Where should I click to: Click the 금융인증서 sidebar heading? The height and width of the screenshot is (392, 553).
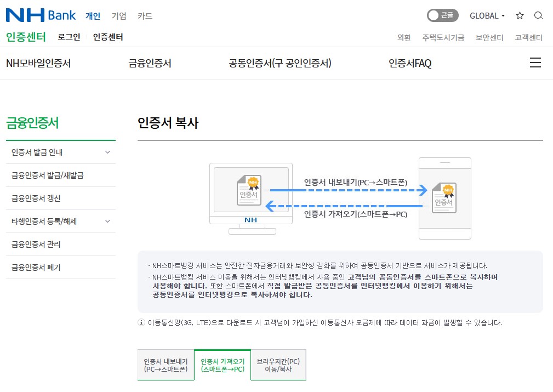[32, 123]
